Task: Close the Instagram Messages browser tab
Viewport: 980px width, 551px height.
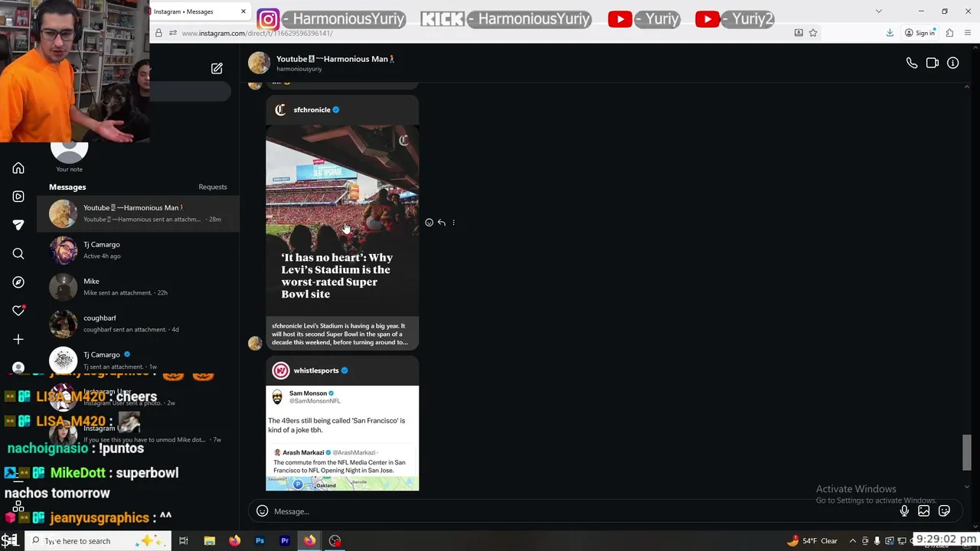Action: click(243, 11)
